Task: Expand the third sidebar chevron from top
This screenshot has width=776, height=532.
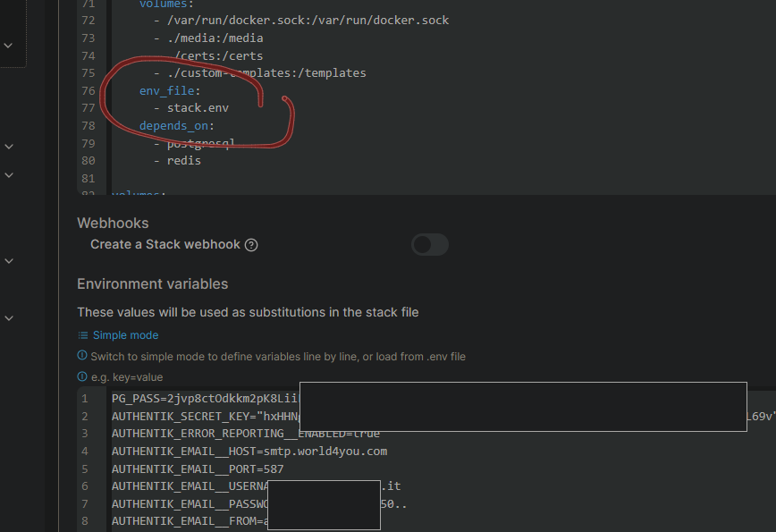Action: 9,175
